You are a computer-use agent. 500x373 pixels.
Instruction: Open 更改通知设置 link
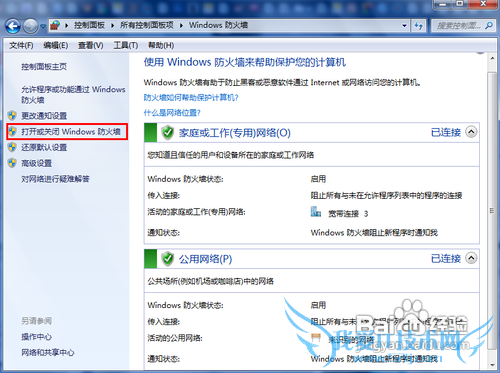[x=44, y=116]
